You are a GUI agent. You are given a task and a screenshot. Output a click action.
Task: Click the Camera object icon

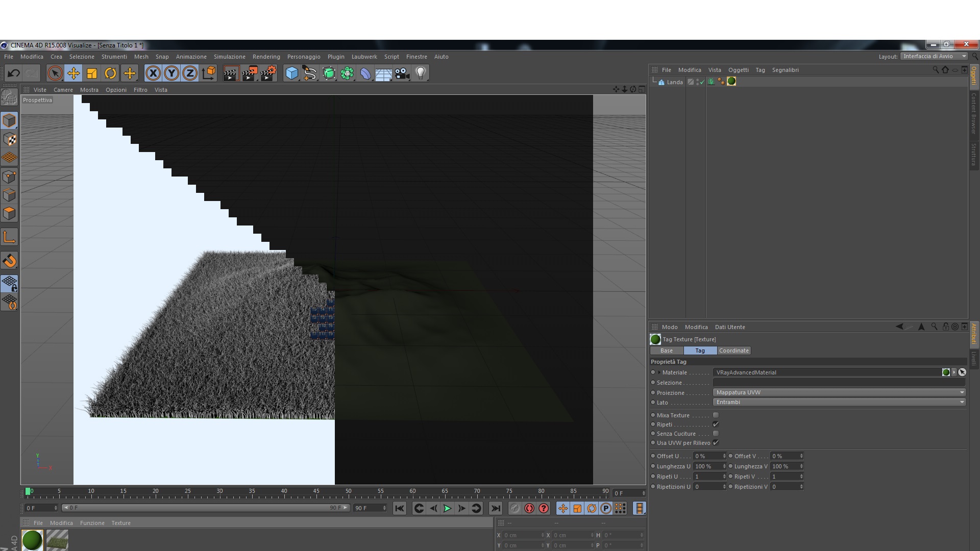click(402, 73)
